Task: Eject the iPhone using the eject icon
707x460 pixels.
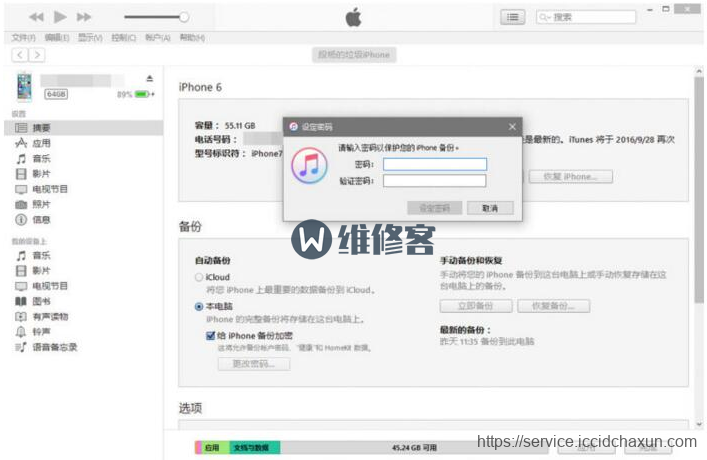Action: pyautogui.click(x=150, y=78)
